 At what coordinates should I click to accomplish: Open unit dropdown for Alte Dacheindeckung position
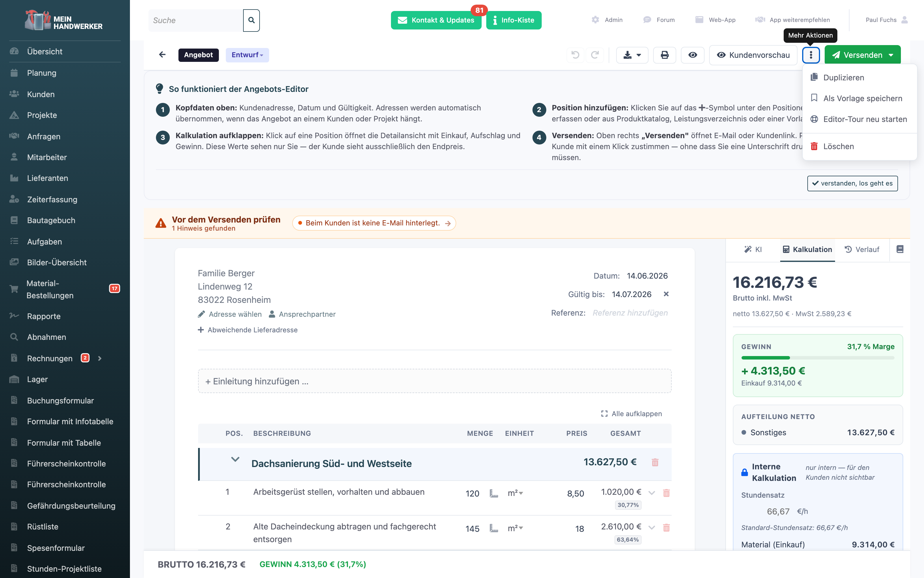point(515,528)
